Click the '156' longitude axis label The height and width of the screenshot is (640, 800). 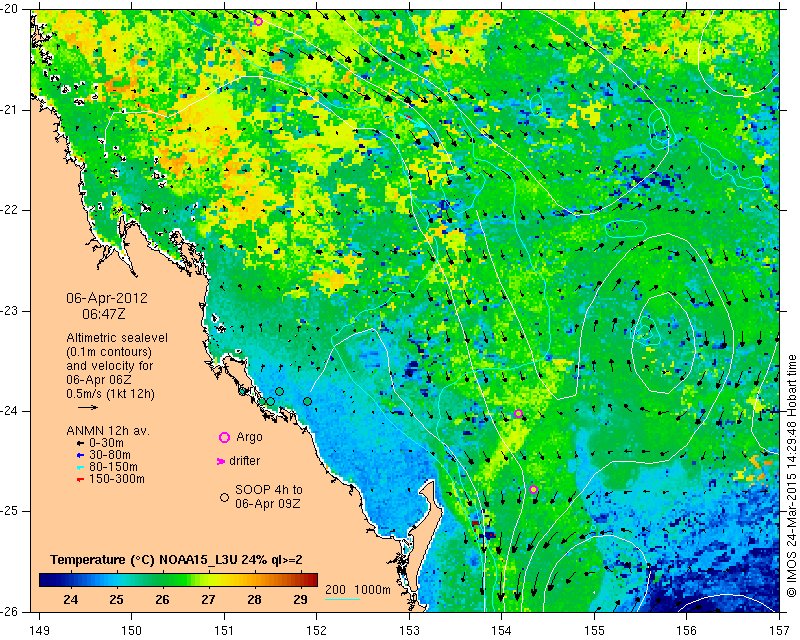pos(687,631)
